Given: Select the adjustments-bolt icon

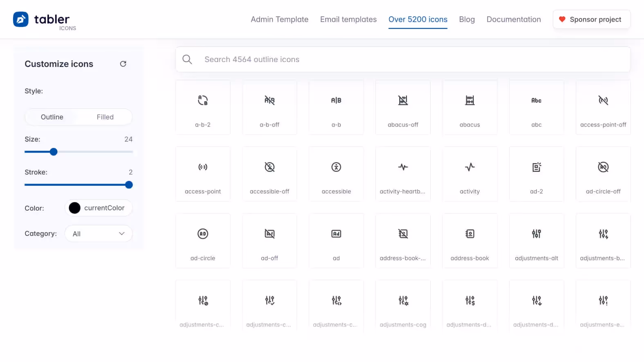Looking at the screenshot, I should pyautogui.click(x=603, y=241).
